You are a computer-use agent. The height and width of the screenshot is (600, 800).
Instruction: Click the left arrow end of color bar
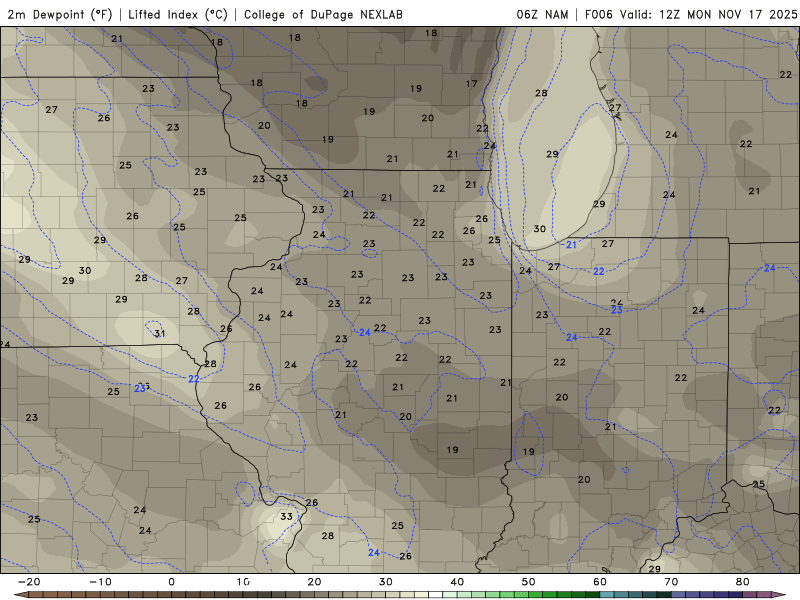[20, 595]
